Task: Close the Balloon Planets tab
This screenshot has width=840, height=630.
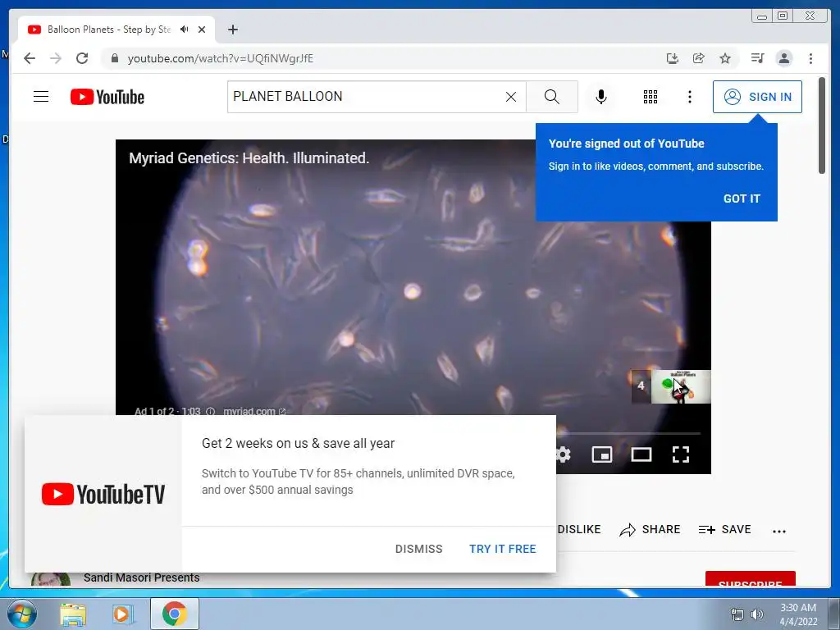Action: tap(202, 30)
